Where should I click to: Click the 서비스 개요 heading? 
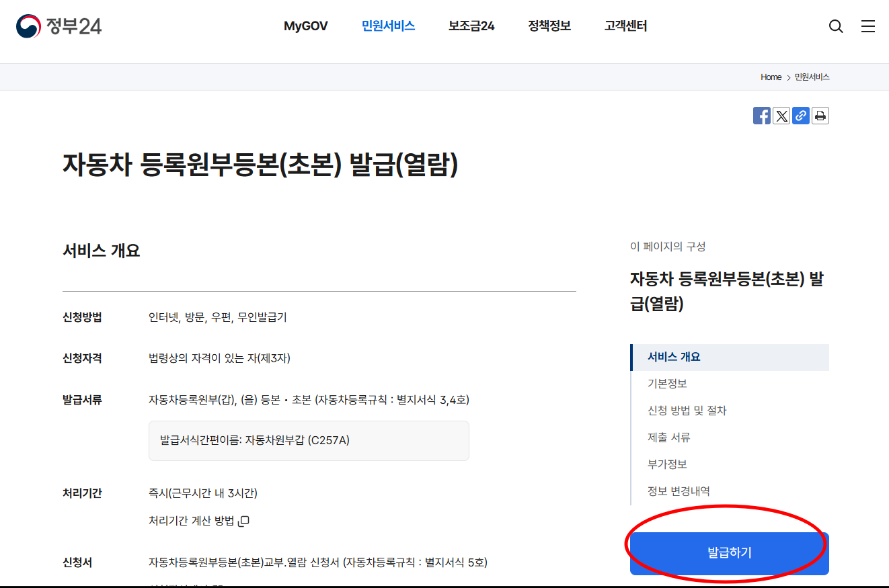pyautogui.click(x=102, y=251)
